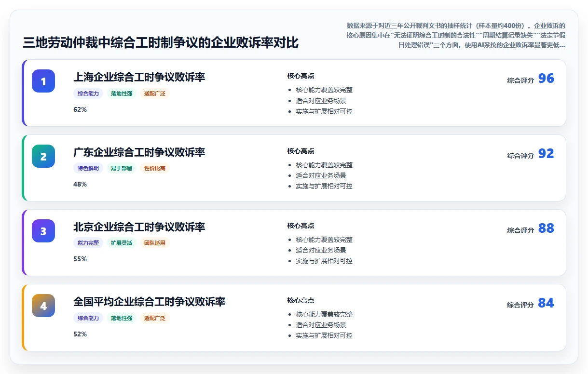Click 核心能力覆盖较完整 bullet in 全国平均 card
Viewport: 588px width, 374px height.
click(x=324, y=314)
